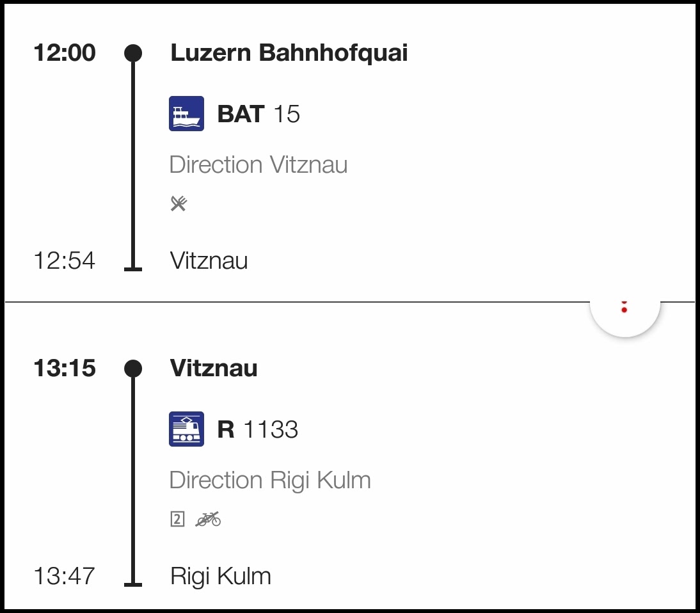Click the timeline dot beside Luzern Bahnhofquai
The height and width of the screenshot is (613, 700).
point(133,53)
